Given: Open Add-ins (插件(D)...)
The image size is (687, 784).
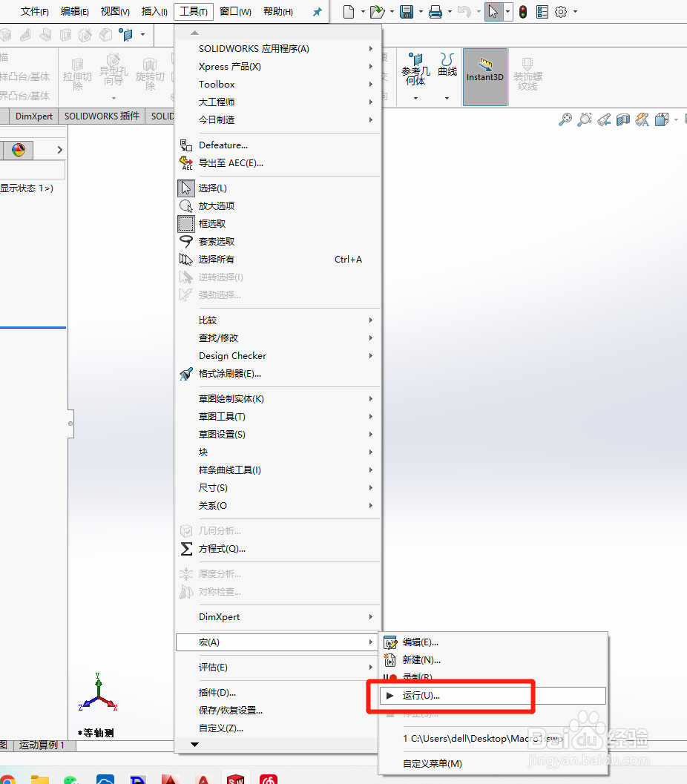Looking at the screenshot, I should (x=277, y=693).
